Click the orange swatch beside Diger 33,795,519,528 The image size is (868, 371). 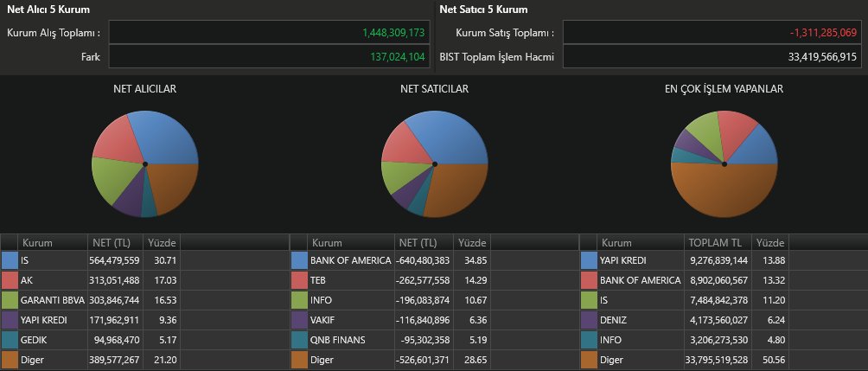coord(589,360)
